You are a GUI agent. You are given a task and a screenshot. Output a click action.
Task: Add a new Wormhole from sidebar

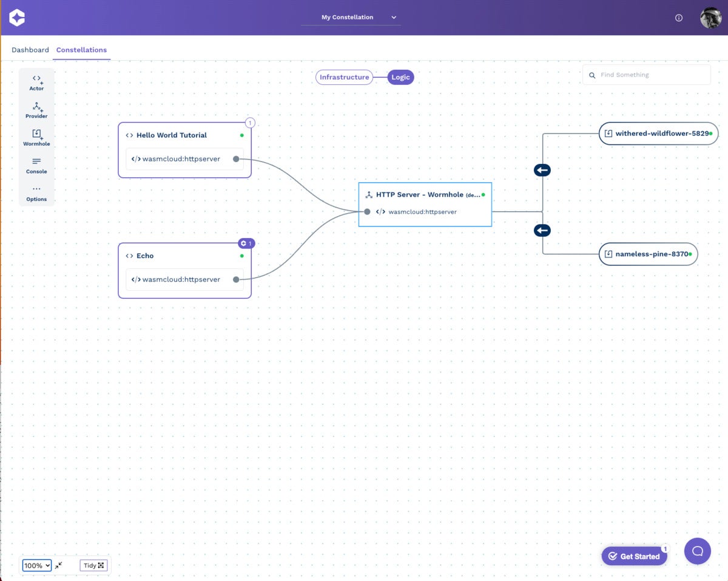pos(36,138)
